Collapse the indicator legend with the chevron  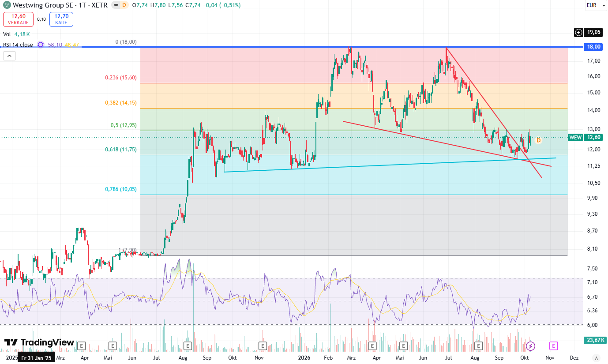pyautogui.click(x=9, y=56)
